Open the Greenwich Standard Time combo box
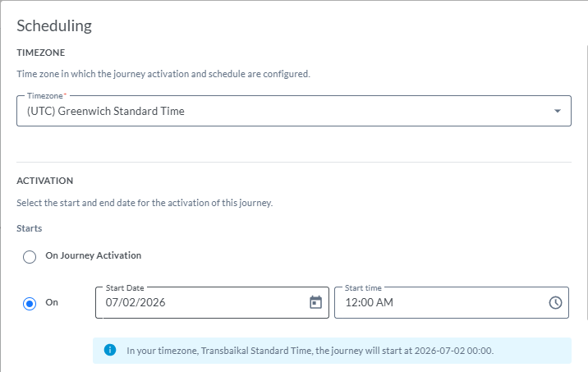The image size is (588, 372). [294, 111]
